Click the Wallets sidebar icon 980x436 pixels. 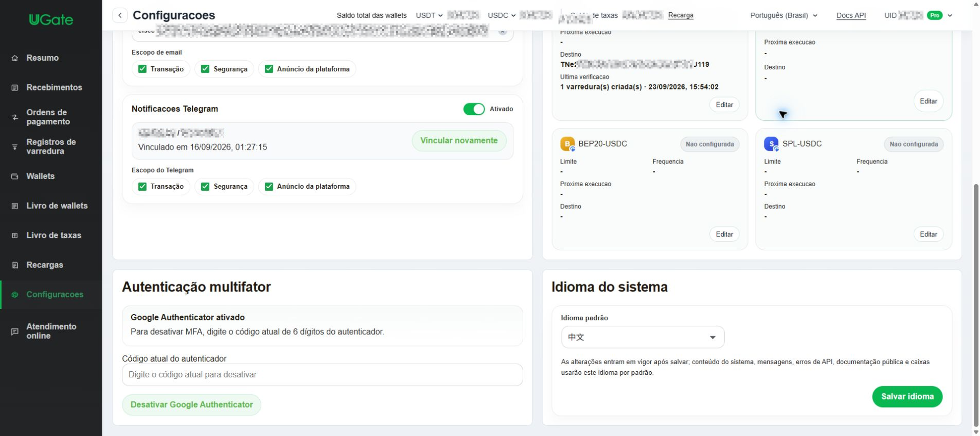click(15, 176)
